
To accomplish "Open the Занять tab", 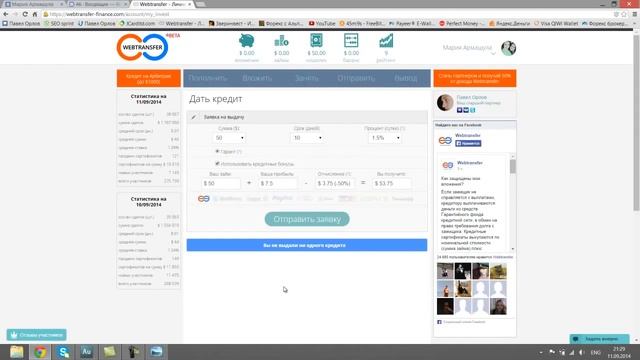I will coord(307,78).
